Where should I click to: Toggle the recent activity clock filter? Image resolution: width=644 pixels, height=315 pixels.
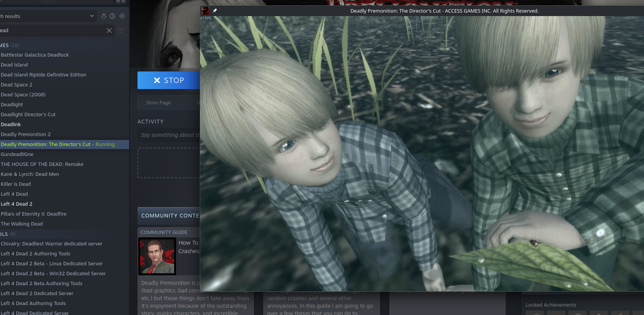tap(112, 16)
